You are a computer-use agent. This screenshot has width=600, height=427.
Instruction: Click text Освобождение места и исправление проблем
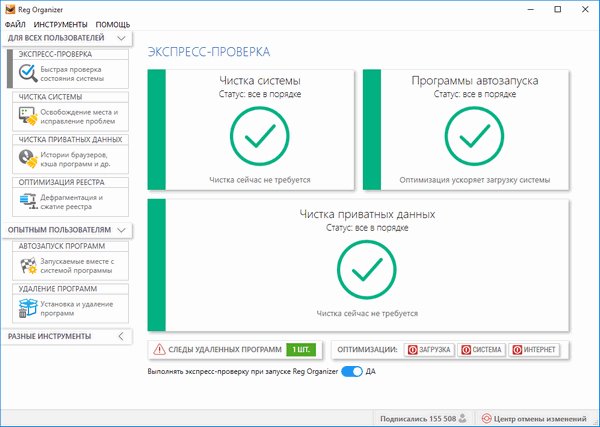(x=79, y=117)
